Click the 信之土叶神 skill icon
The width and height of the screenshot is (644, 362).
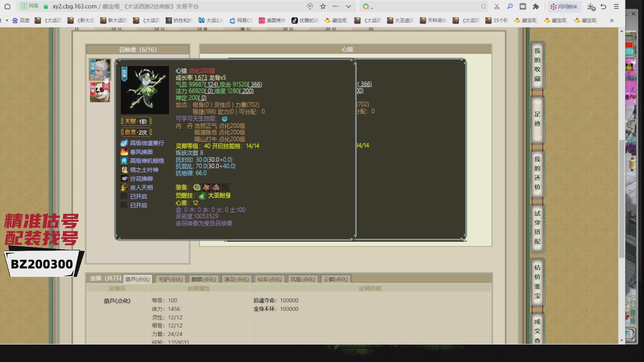pyautogui.click(x=124, y=170)
